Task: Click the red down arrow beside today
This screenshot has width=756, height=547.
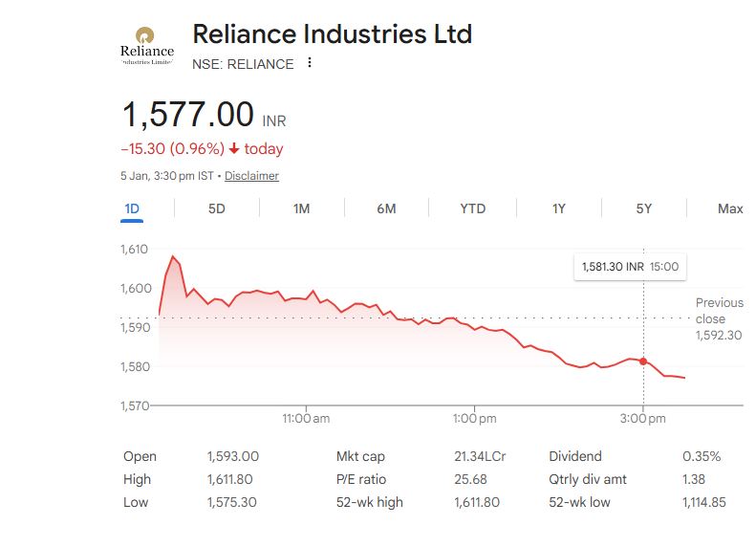Action: coord(234,149)
